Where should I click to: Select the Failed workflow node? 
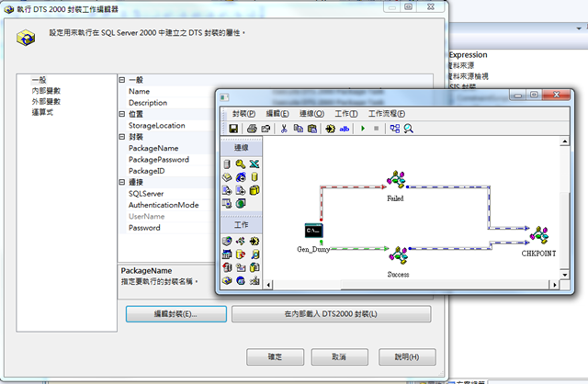click(x=396, y=180)
